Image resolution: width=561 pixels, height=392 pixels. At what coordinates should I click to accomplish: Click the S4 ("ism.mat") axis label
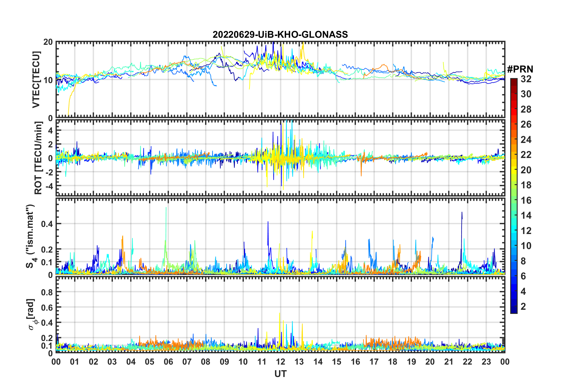[x=31, y=236]
